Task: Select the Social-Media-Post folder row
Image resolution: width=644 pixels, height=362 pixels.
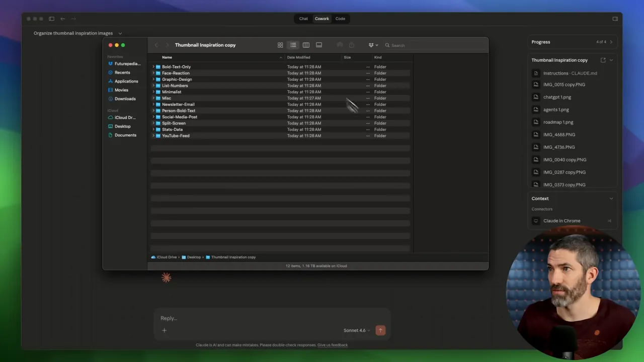Action: (281, 117)
